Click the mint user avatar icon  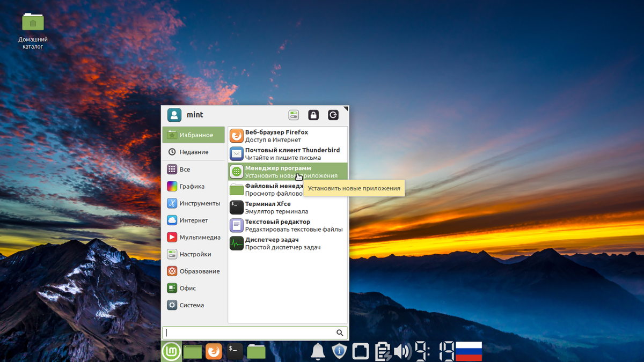click(x=174, y=115)
